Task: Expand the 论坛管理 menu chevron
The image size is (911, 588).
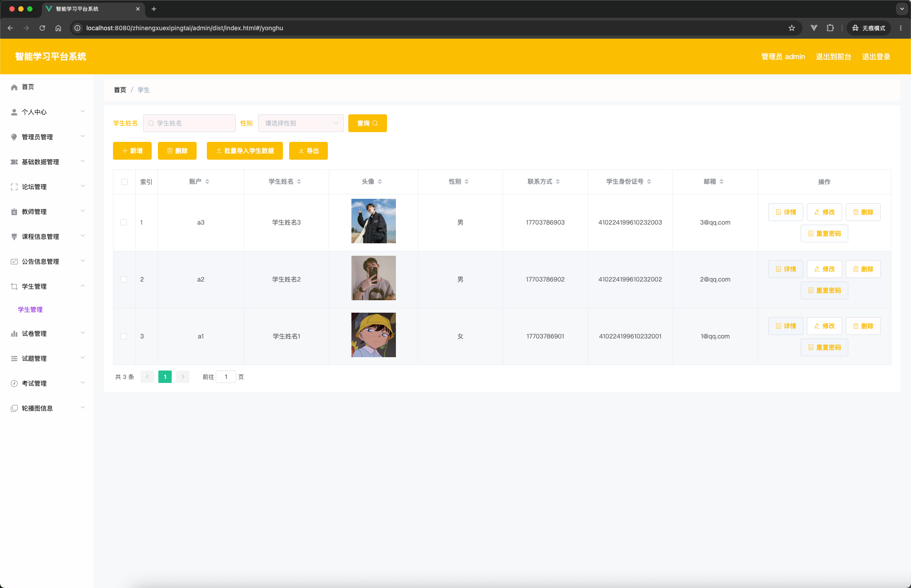Action: click(x=83, y=186)
